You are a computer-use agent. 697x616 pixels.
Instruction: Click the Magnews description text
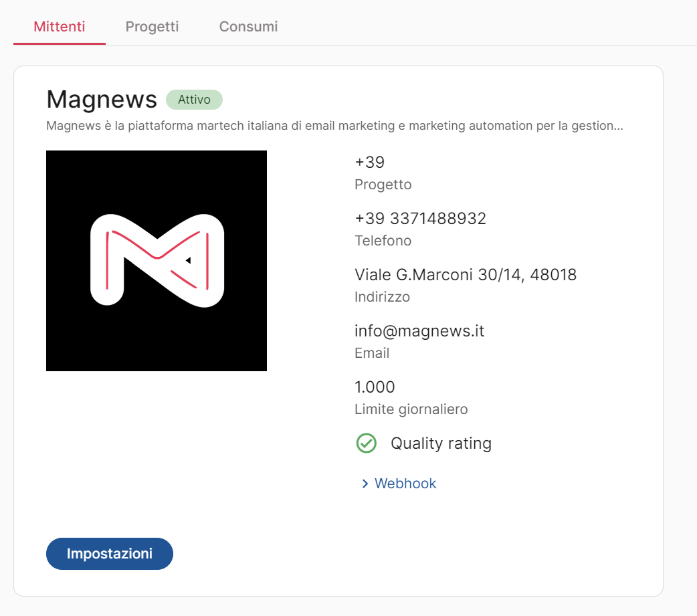(x=334, y=126)
